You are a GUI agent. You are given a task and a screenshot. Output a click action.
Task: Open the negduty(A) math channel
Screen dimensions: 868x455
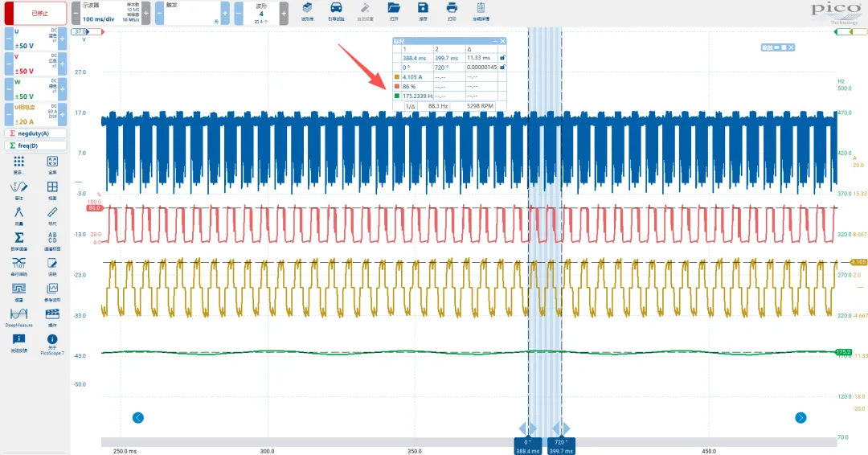click(35, 133)
